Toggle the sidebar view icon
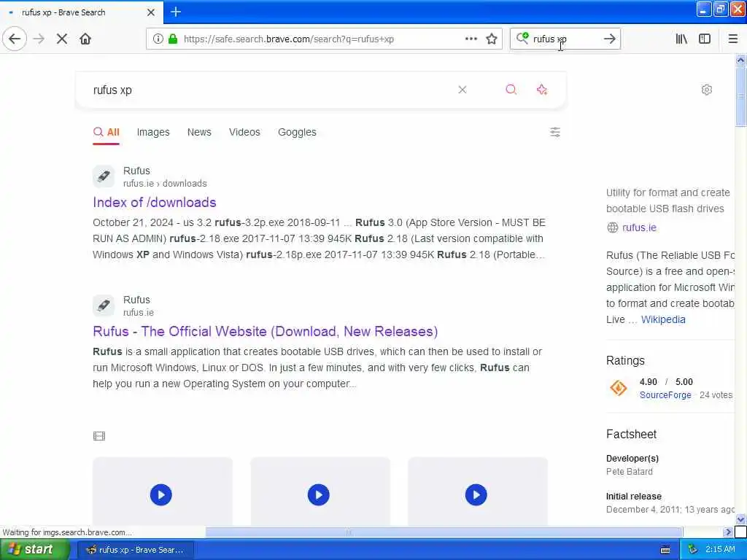 point(705,39)
